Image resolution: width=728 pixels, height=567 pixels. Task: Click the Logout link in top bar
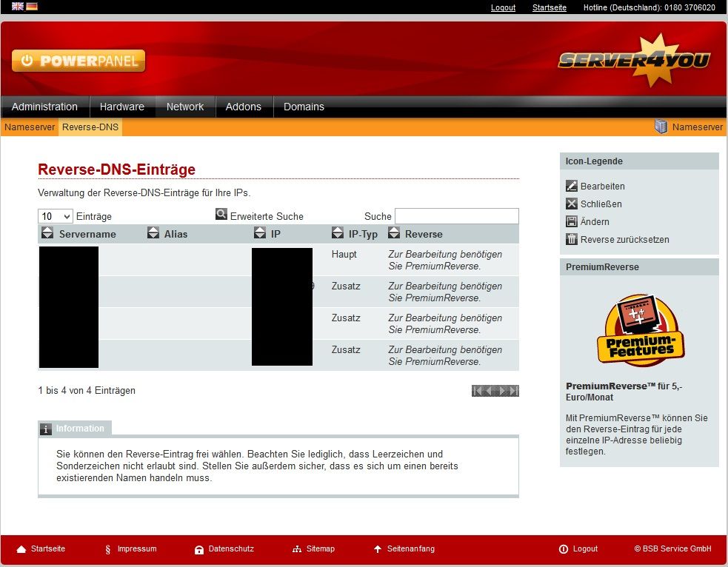pos(503,7)
